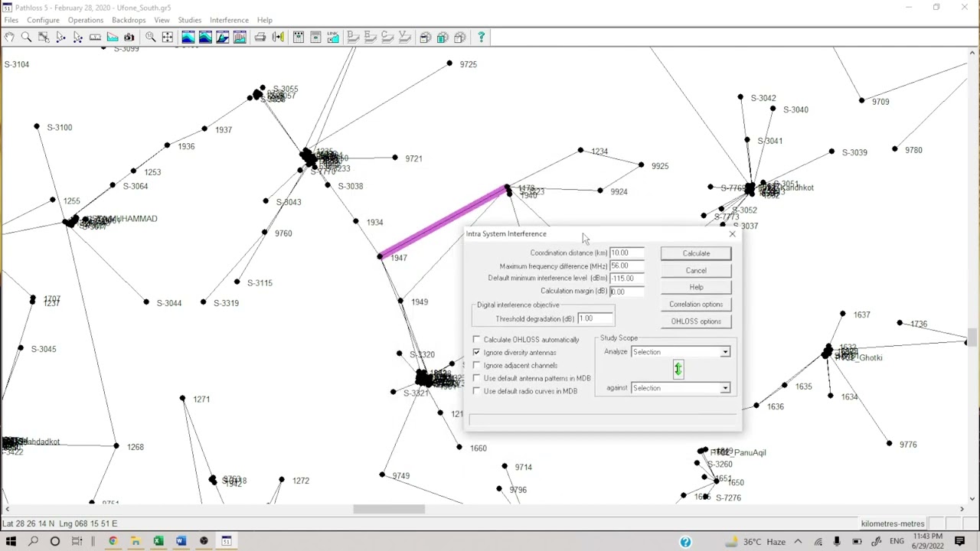Open the Help menu in the menu bar

tap(264, 20)
